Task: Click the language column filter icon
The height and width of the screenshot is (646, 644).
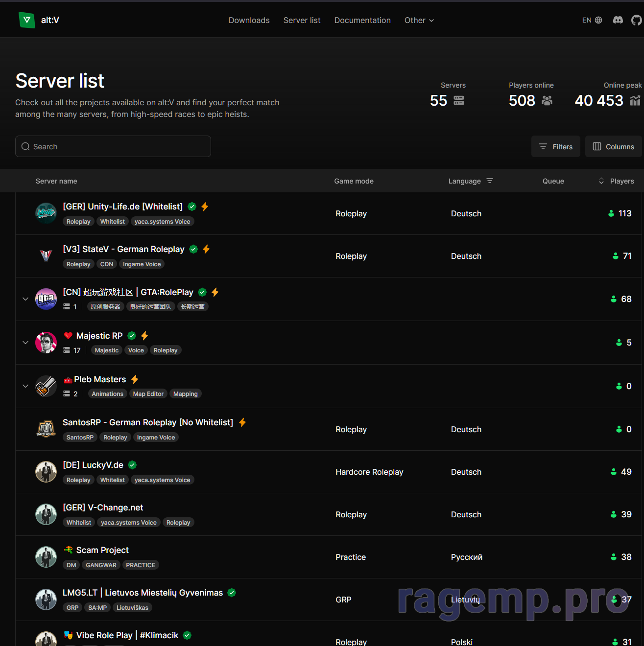Action: (x=490, y=181)
